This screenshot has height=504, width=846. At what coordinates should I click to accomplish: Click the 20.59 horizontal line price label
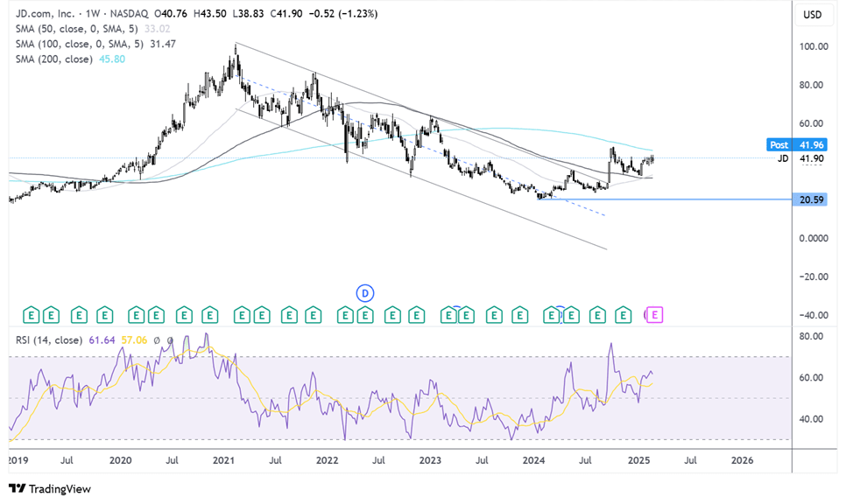click(811, 199)
